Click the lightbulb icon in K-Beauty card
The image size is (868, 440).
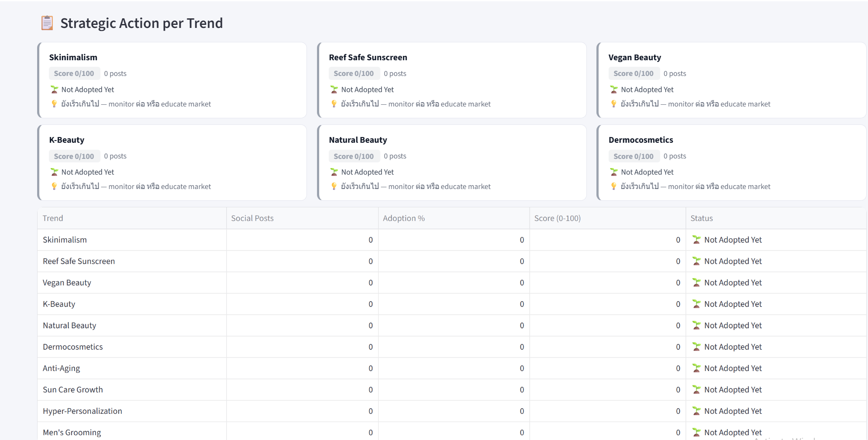[x=54, y=186]
